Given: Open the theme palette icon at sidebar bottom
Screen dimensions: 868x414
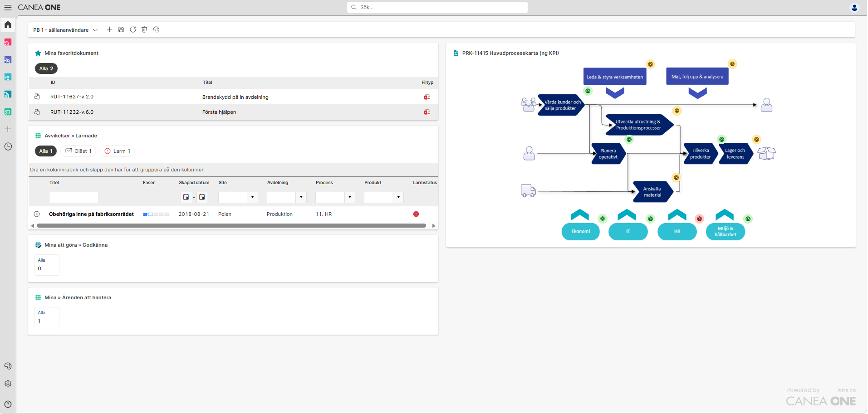Looking at the screenshot, I should point(8,366).
